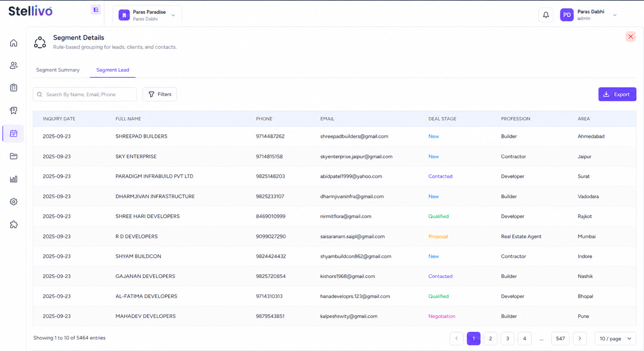Open the 10 / page size dropdown
The image size is (644, 351).
(x=615, y=338)
